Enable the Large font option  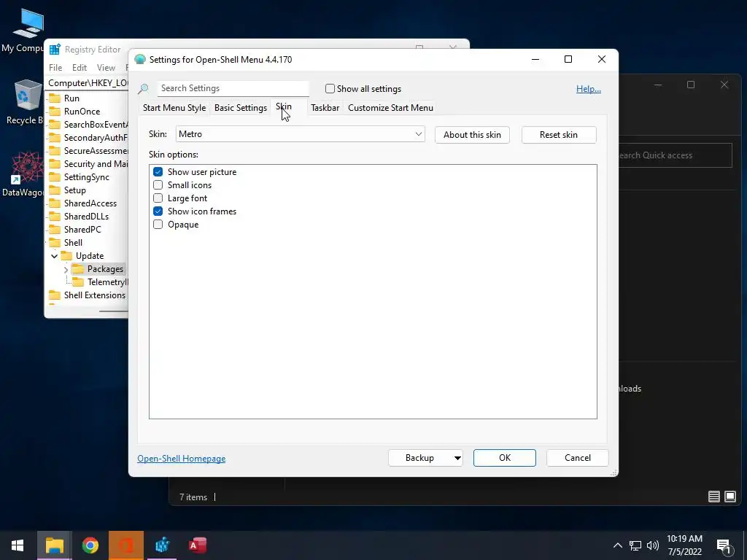(x=158, y=198)
